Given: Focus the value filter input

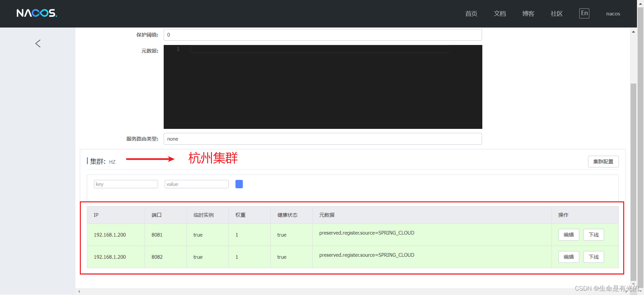Looking at the screenshot, I should click(x=197, y=184).
